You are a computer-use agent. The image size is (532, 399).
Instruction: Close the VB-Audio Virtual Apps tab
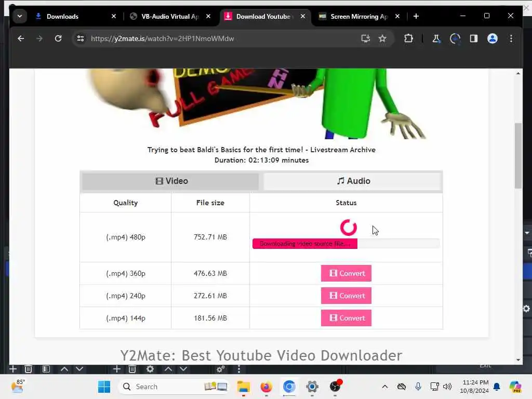(x=208, y=16)
